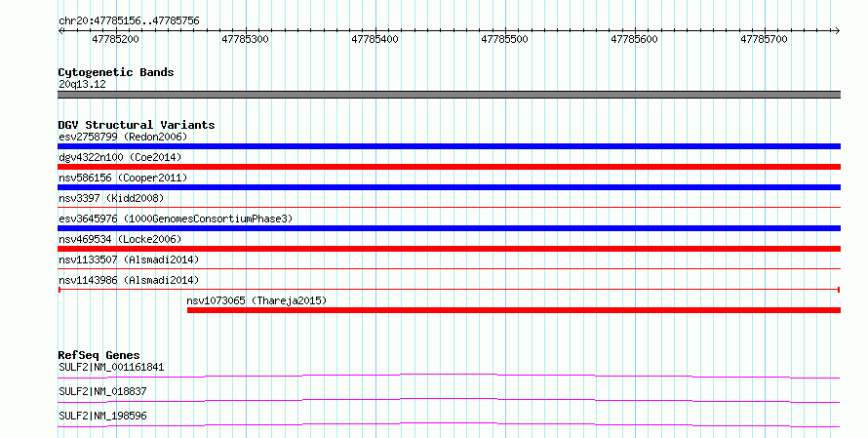868x438 pixels.
Task: Open the Cytogenetic Bands track heading
Action: [x=116, y=72]
